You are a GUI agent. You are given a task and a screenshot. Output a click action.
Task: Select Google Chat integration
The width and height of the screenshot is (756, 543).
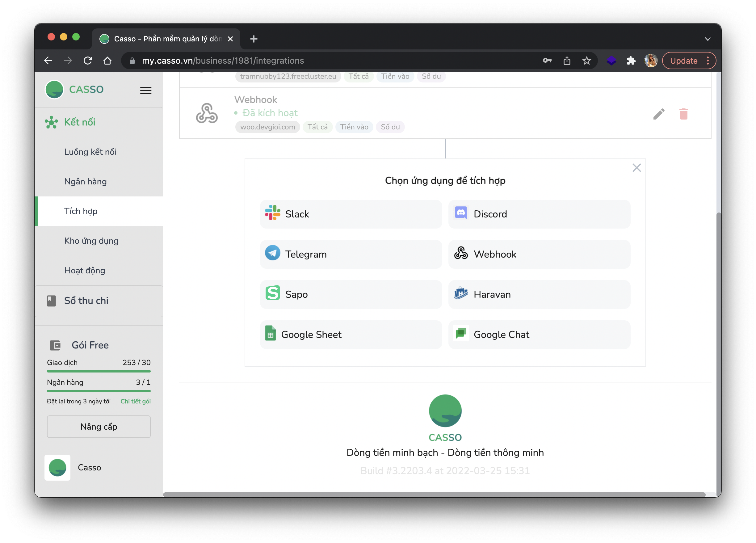(x=539, y=334)
